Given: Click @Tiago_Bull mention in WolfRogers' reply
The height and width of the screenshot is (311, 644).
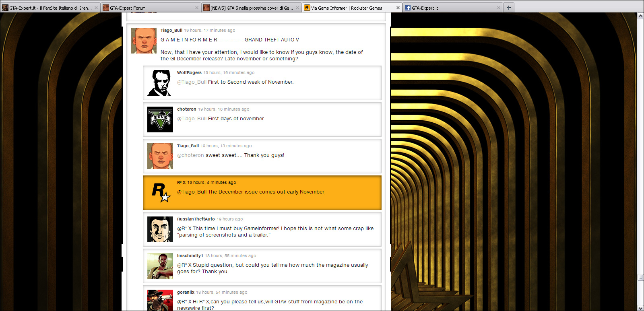Looking at the screenshot, I should 192,82.
